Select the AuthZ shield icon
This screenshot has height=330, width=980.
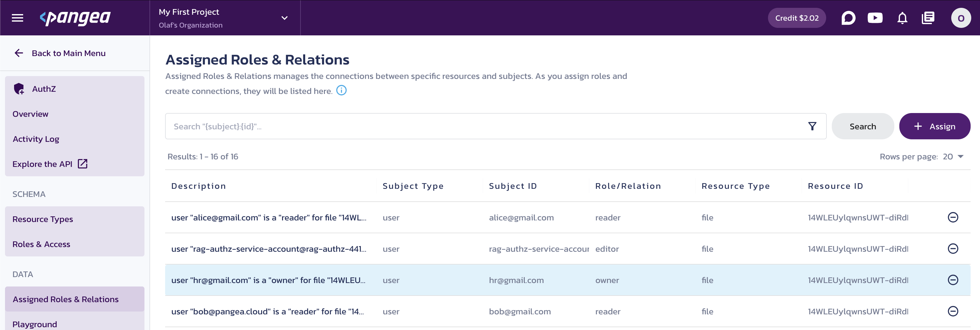pyautogui.click(x=19, y=89)
